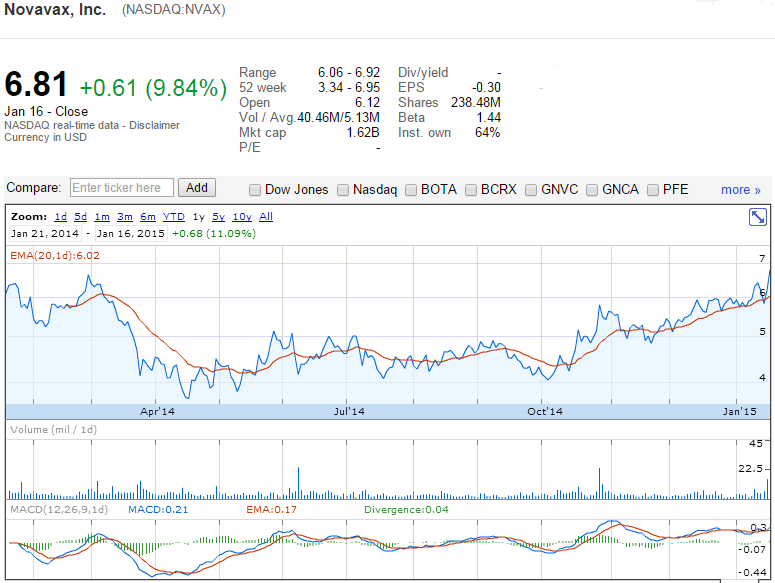Set chart zoom to 5d
This screenshot has width=775, height=583.
(80, 216)
